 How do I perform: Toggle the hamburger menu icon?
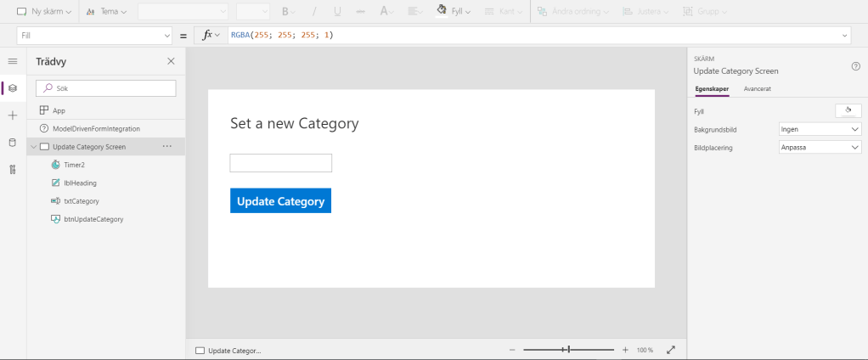tap(13, 61)
